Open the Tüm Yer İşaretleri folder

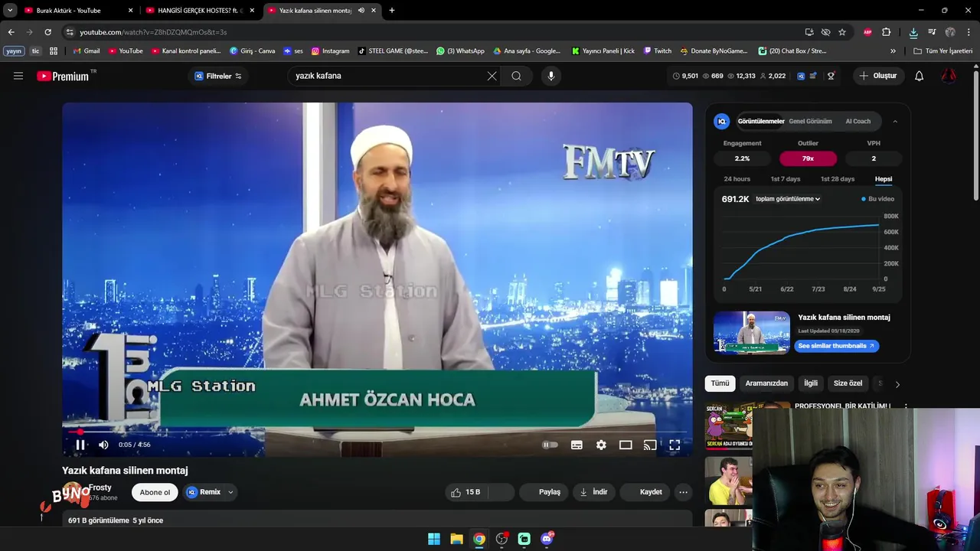943,51
